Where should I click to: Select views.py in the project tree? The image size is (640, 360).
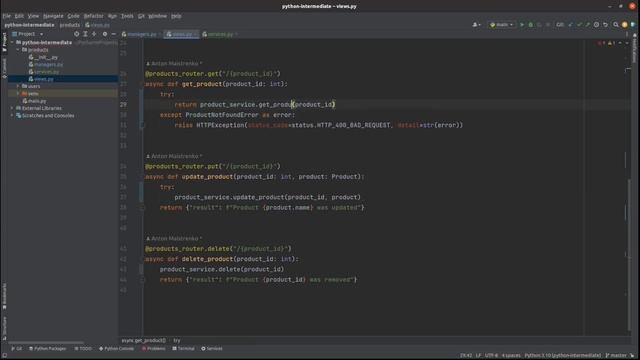41,79
